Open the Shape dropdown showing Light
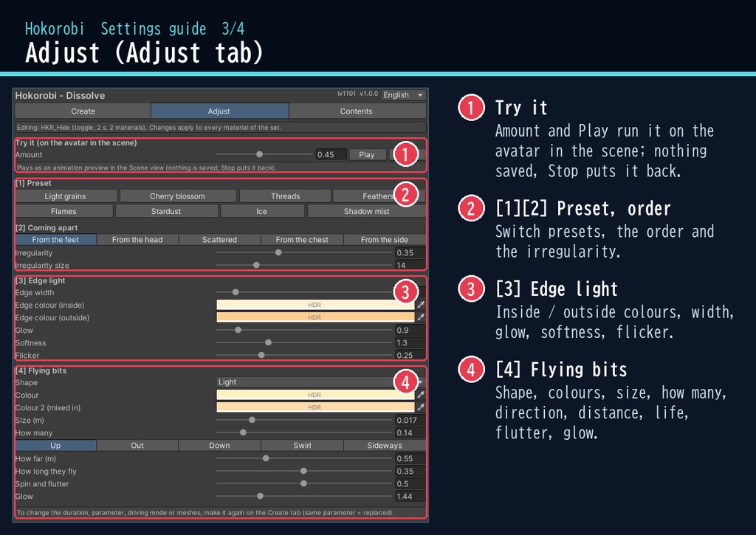This screenshot has height=535, width=756. coord(320,382)
